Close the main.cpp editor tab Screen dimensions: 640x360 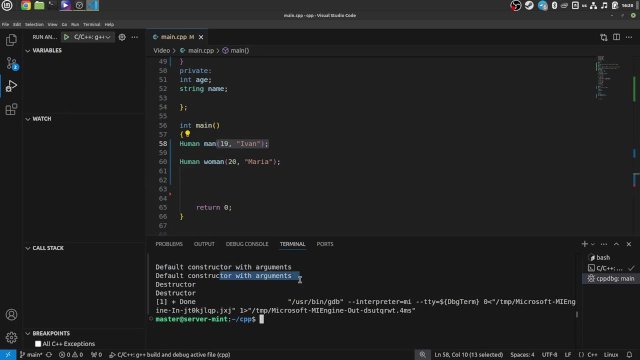201,37
